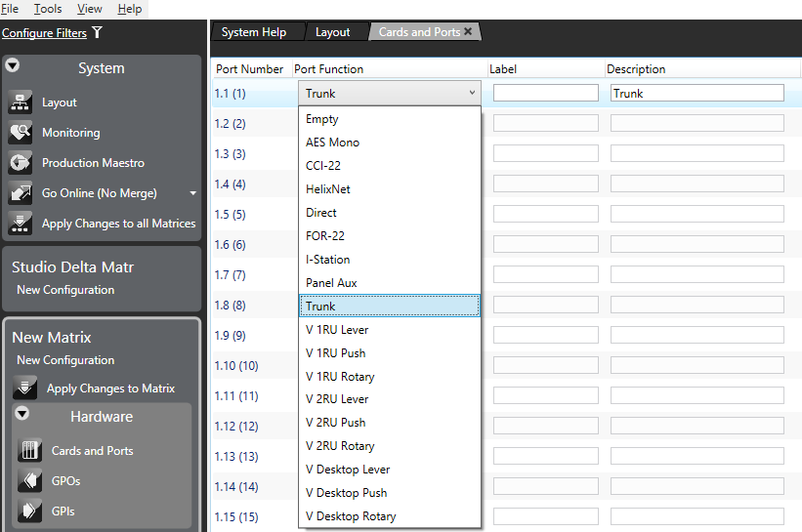Click the Layout icon in System panel
The height and width of the screenshot is (532, 802).
(21, 102)
